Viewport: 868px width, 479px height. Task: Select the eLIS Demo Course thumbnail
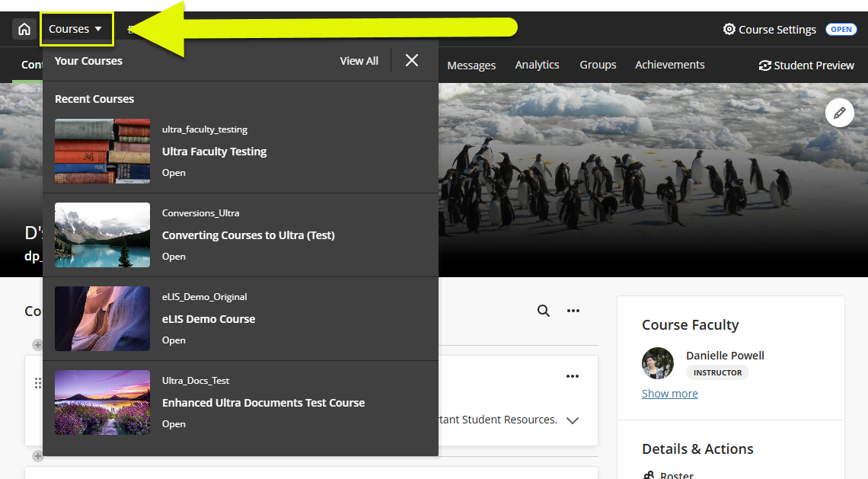102,318
